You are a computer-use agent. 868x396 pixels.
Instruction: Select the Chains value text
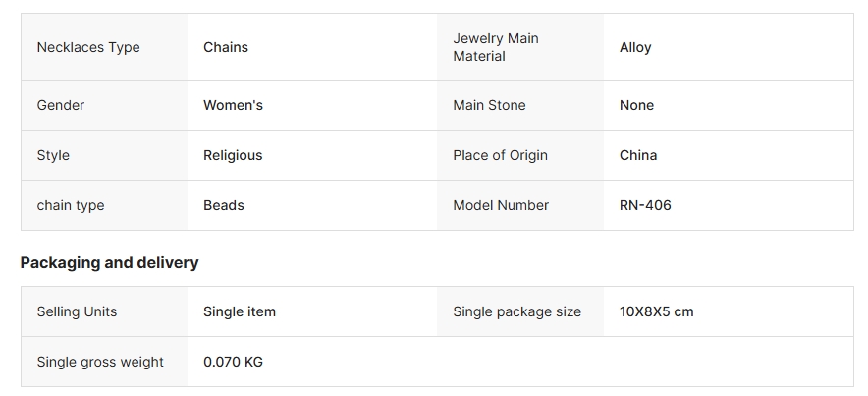226,47
